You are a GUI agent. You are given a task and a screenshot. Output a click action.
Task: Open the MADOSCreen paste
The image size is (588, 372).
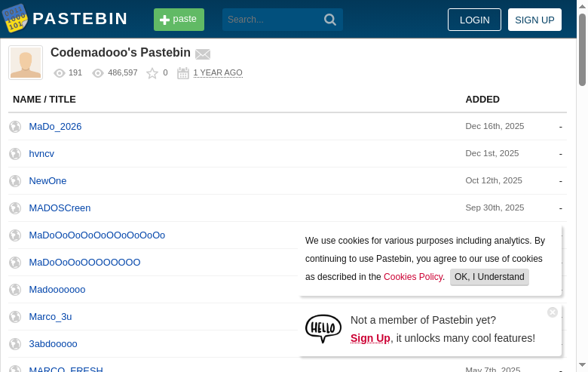[60, 208]
